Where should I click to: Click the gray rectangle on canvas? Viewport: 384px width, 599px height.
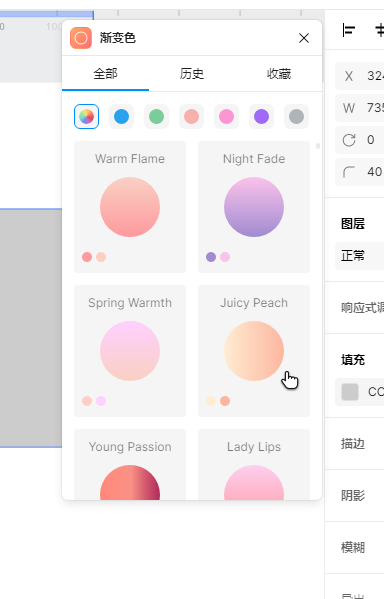(31, 328)
